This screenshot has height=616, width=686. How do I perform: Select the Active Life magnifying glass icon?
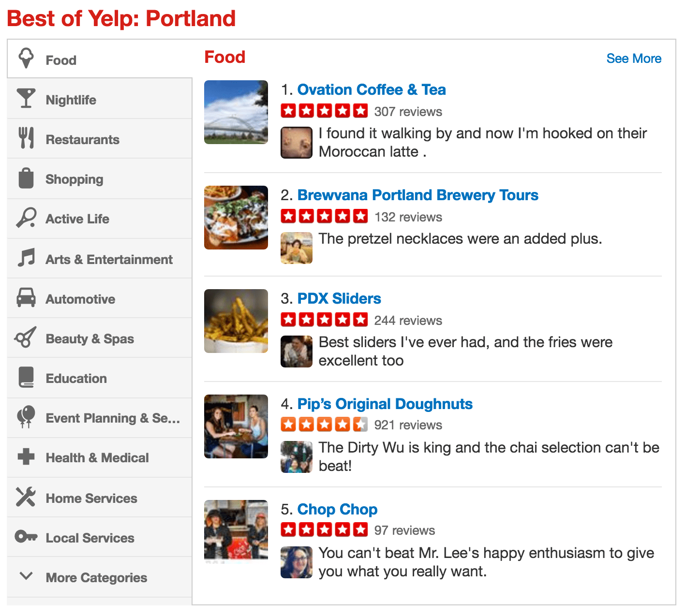(27, 219)
